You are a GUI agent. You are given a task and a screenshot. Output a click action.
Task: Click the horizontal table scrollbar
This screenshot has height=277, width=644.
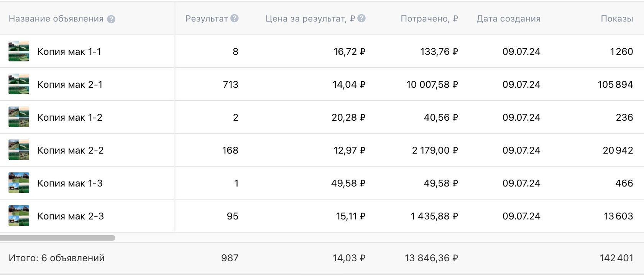point(58,238)
